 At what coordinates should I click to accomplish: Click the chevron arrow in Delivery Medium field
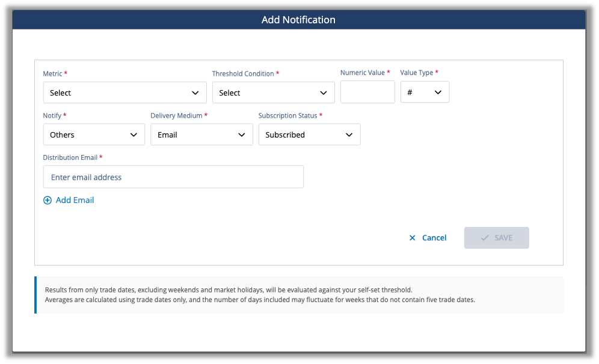click(242, 135)
